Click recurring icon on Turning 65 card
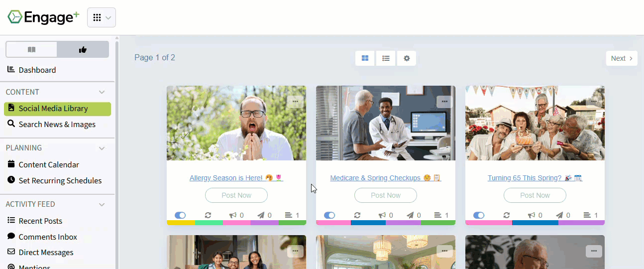 507,215
